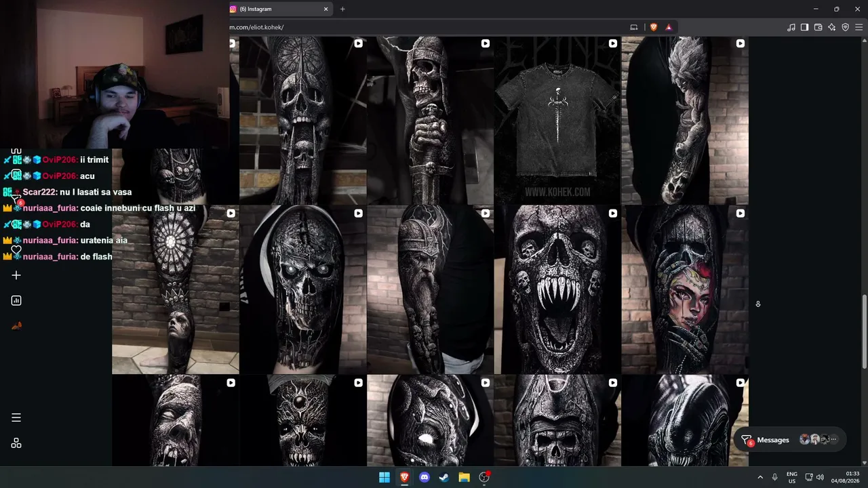Click the page vertical scrollbar thumb
Image resolution: width=868 pixels, height=488 pixels.
pos(864,332)
